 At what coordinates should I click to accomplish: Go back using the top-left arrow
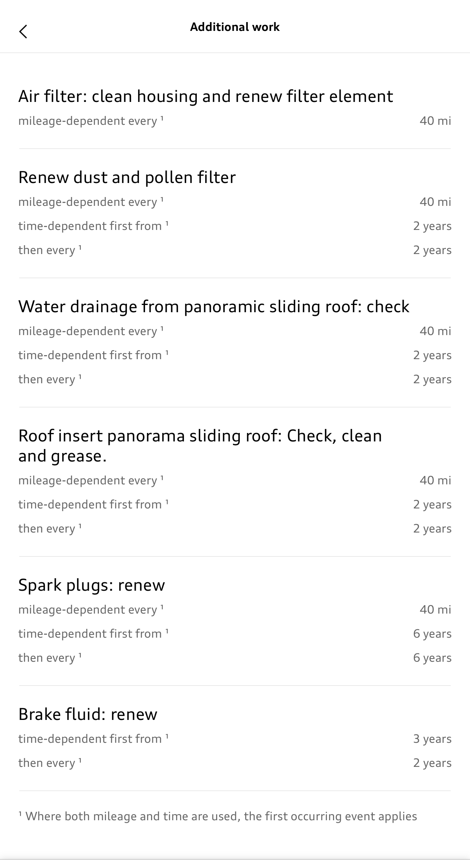click(23, 31)
